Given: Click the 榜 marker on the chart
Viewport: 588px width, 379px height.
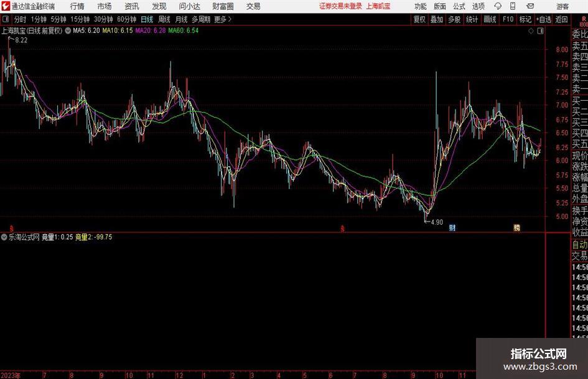Looking at the screenshot, I should pyautogui.click(x=516, y=228).
